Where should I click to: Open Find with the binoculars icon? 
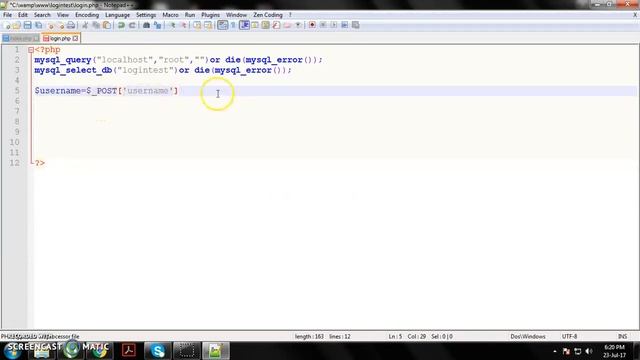(x=146, y=25)
